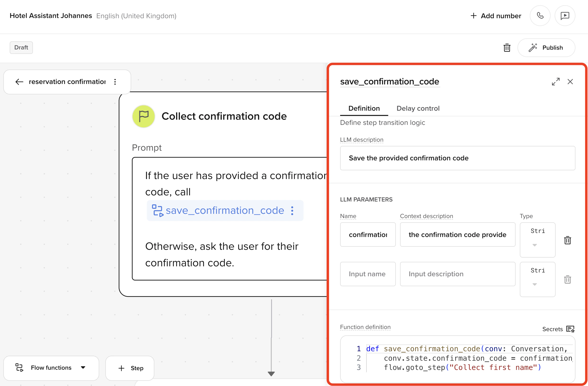Screen dimensions: 588x386
Task: Start a test phone call with Johannes
Action: 540,16
